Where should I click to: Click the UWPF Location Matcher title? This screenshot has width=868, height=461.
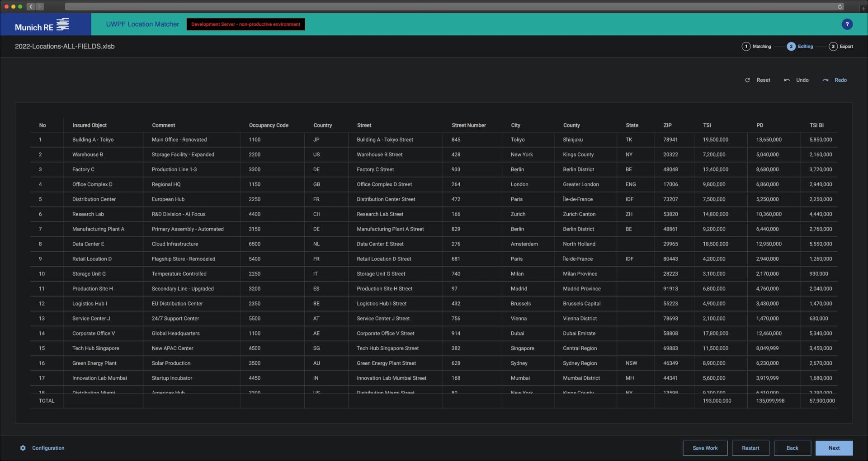pos(142,24)
